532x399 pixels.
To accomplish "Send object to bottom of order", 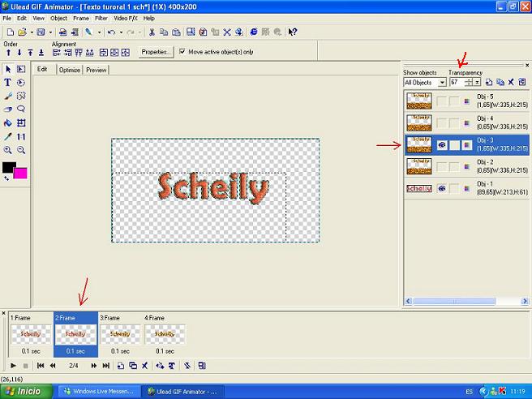I will coord(41,53).
